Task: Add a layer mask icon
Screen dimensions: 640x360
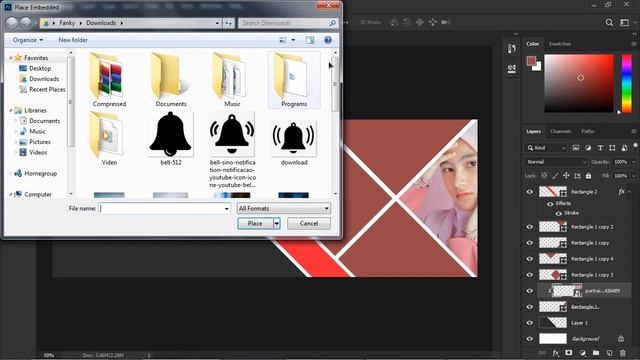Action: tap(569, 353)
